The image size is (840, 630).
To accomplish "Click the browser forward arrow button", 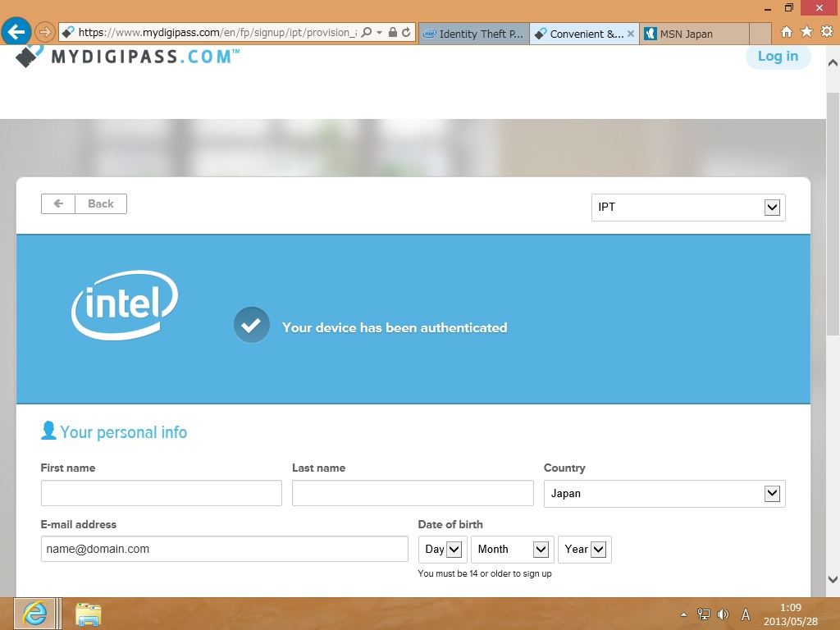I will point(45,32).
